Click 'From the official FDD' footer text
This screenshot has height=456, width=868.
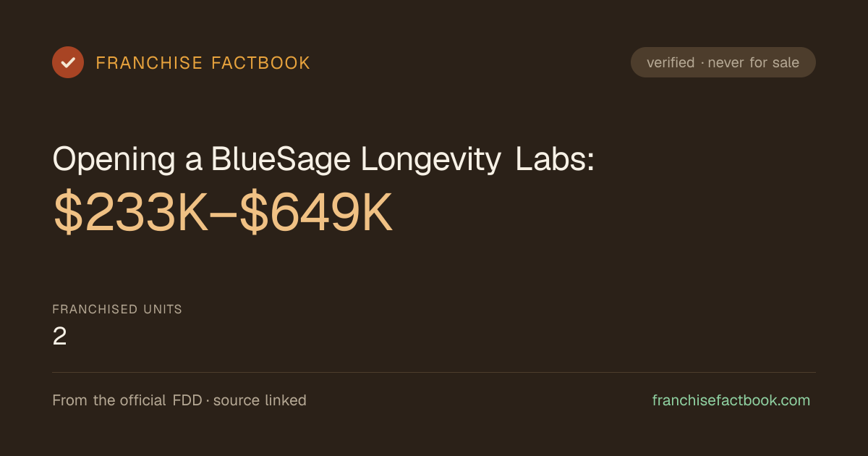[127, 400]
